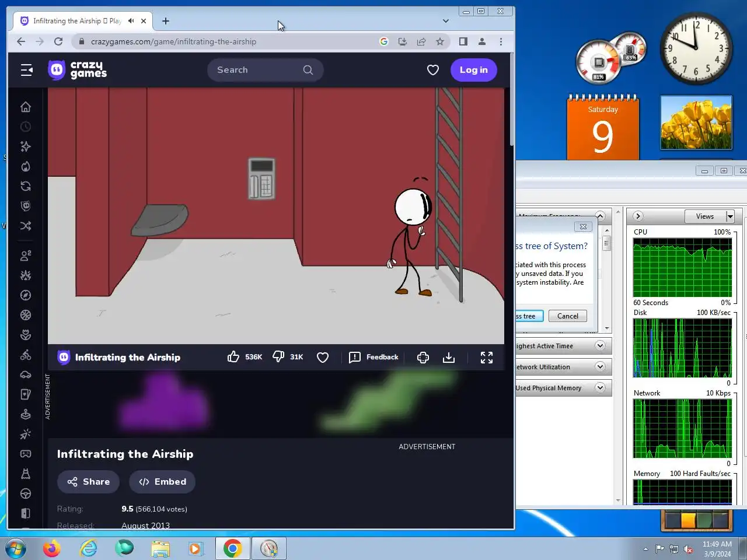Screen dimensions: 747x560
Task: Open Chrome three-dot menu
Action: 501,41
